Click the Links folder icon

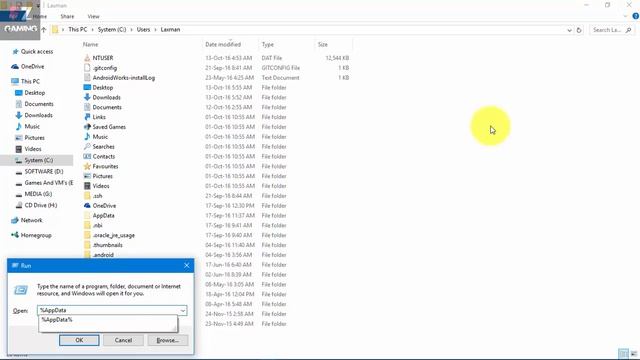tap(87, 117)
